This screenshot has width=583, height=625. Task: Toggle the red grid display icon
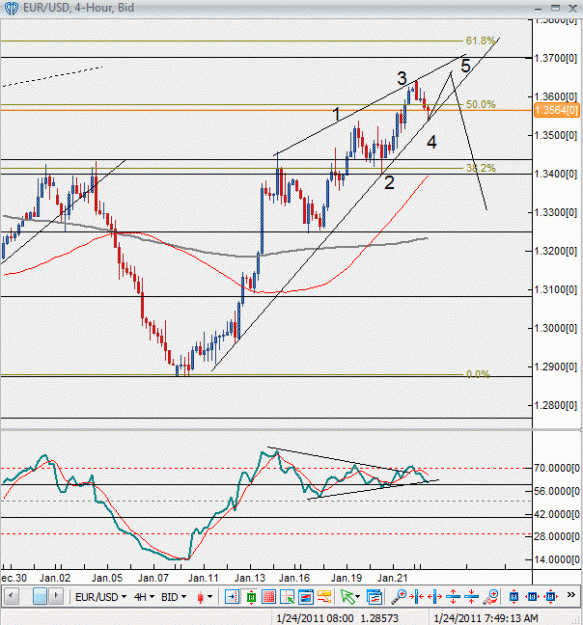click(269, 597)
